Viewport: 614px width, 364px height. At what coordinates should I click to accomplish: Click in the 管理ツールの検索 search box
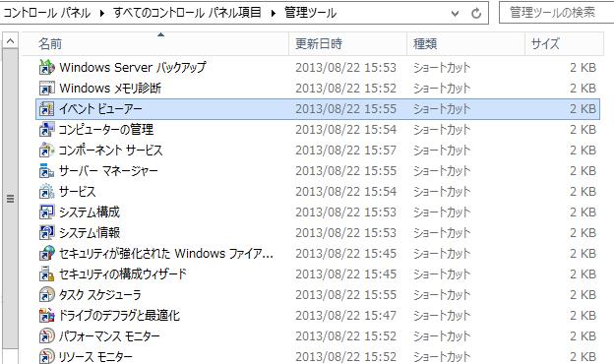tap(557, 13)
